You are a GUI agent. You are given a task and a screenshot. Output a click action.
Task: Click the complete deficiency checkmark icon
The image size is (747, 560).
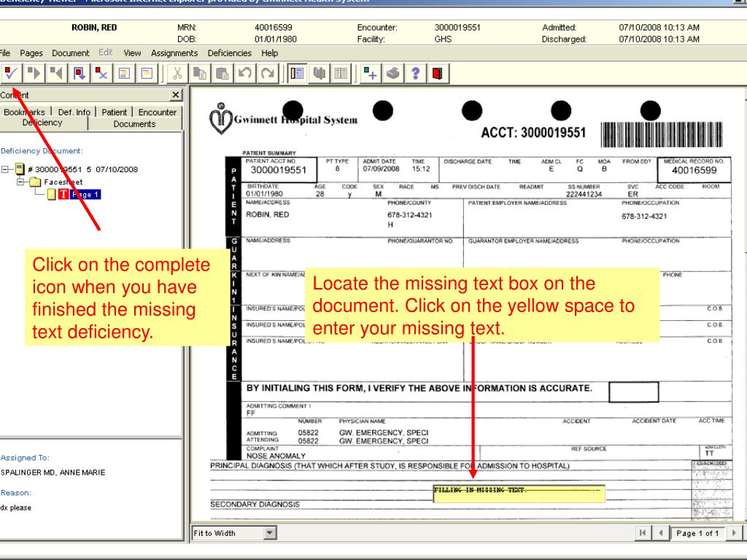(x=10, y=74)
